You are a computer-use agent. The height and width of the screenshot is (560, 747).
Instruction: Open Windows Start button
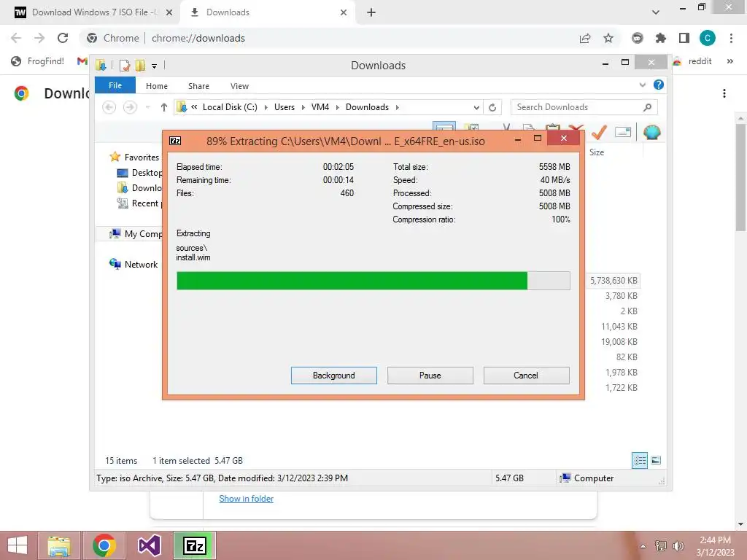click(x=18, y=545)
